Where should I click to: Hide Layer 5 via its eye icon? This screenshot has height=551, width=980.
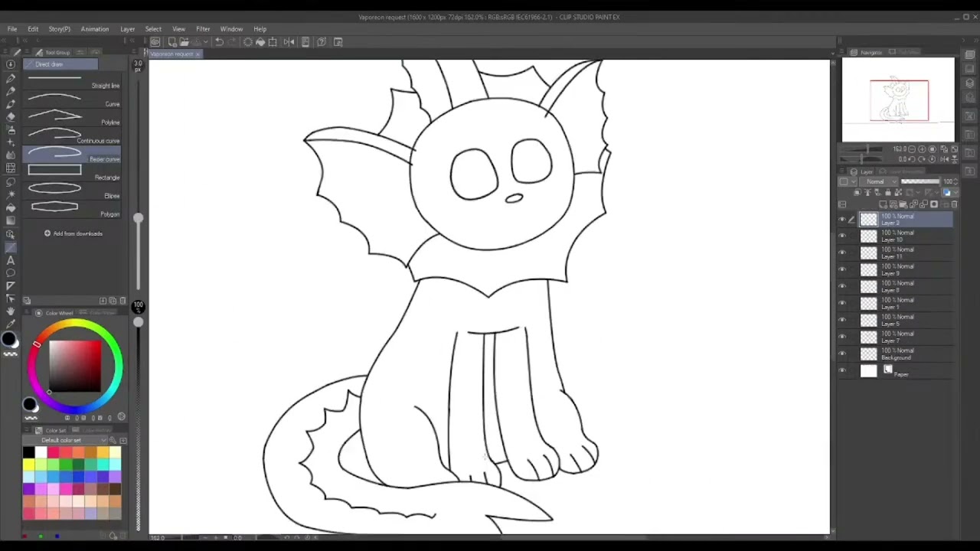pyautogui.click(x=842, y=321)
